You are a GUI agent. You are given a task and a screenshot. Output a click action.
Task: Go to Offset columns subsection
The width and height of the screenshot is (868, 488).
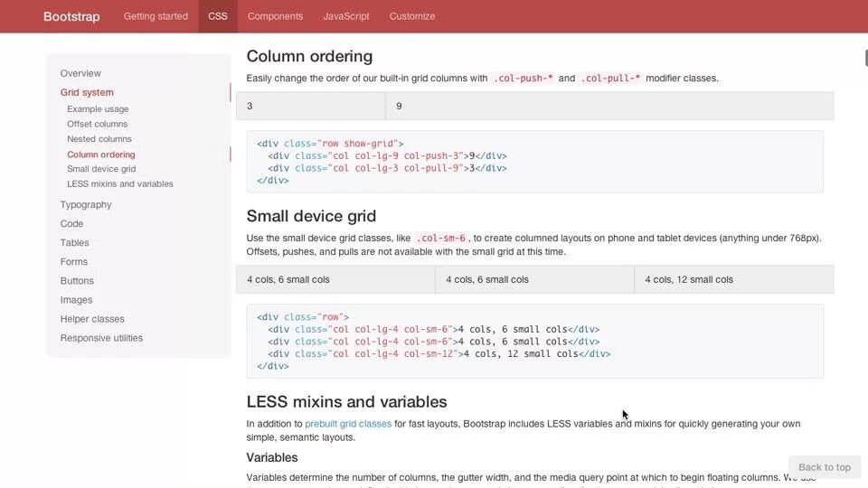(98, 124)
